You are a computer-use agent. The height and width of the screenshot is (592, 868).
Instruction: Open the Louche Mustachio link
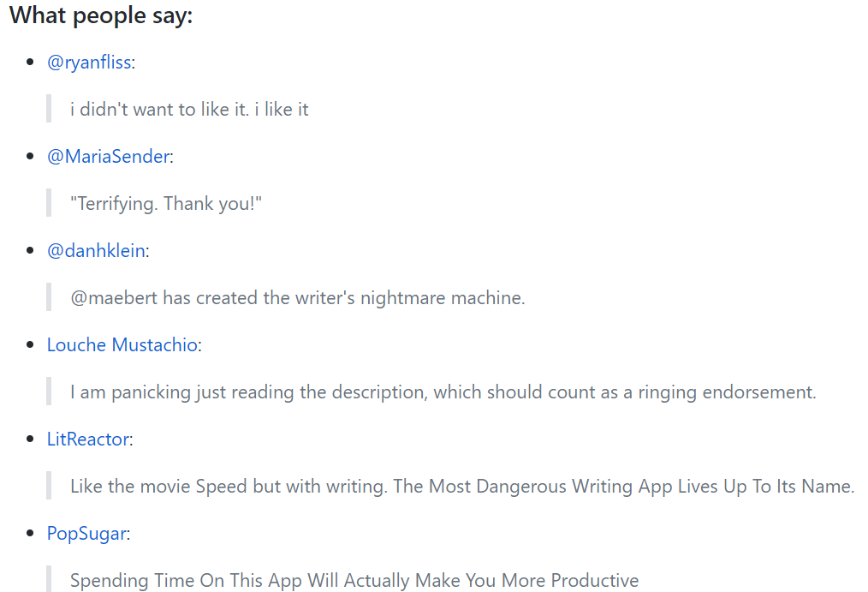[x=122, y=345]
